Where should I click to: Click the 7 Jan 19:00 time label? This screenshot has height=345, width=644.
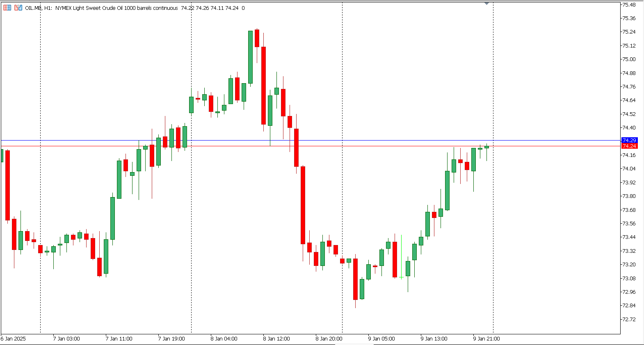pos(171,338)
